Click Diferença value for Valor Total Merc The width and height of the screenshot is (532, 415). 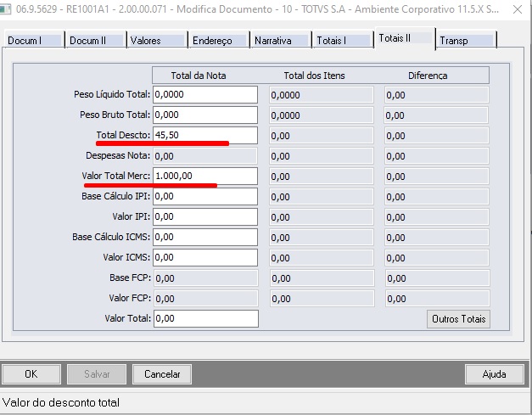click(437, 177)
